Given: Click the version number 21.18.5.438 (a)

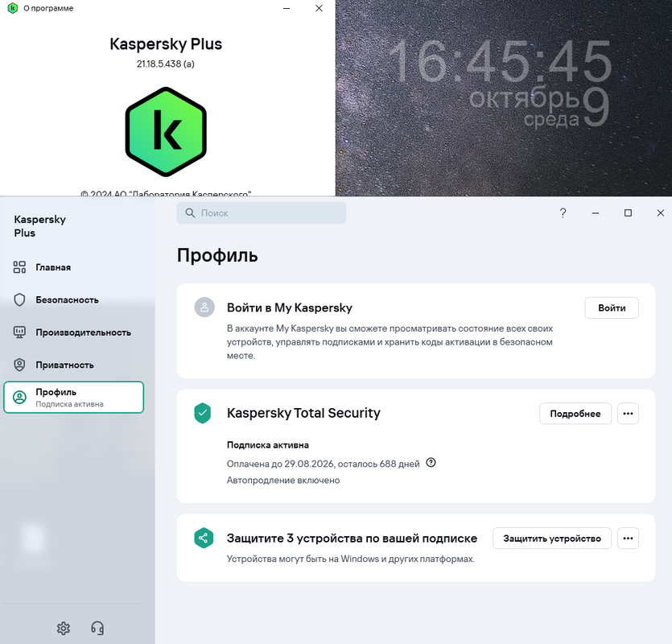Looking at the screenshot, I should (166, 64).
